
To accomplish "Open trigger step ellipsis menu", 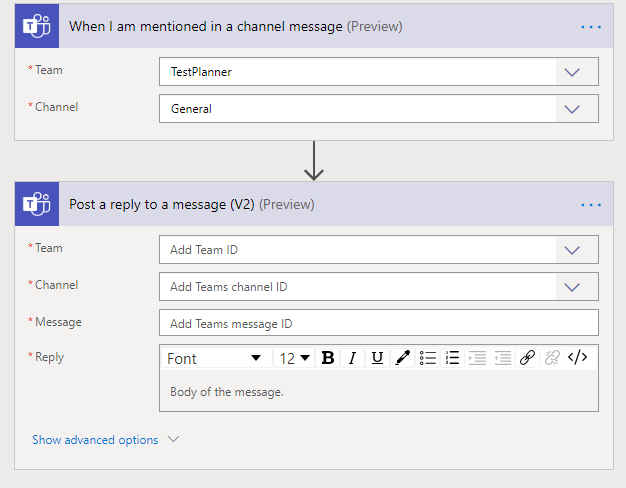I will tap(591, 26).
